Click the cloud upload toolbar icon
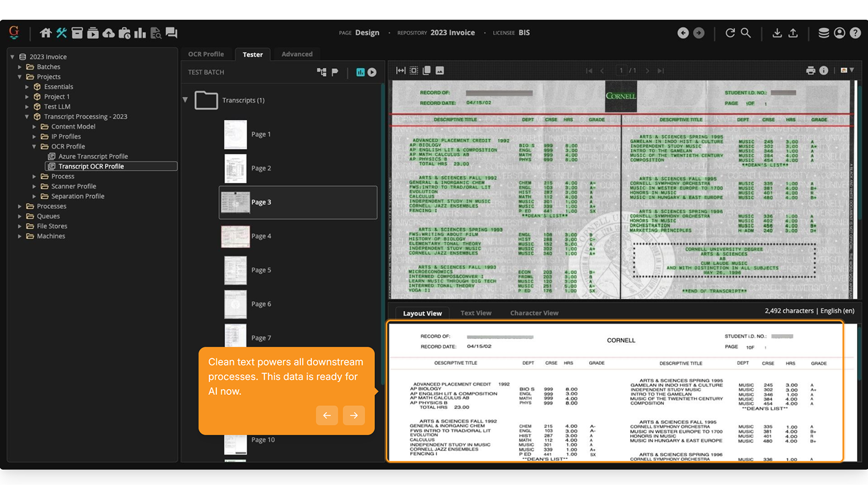Image resolution: width=868 pixels, height=495 pixels. [x=108, y=33]
